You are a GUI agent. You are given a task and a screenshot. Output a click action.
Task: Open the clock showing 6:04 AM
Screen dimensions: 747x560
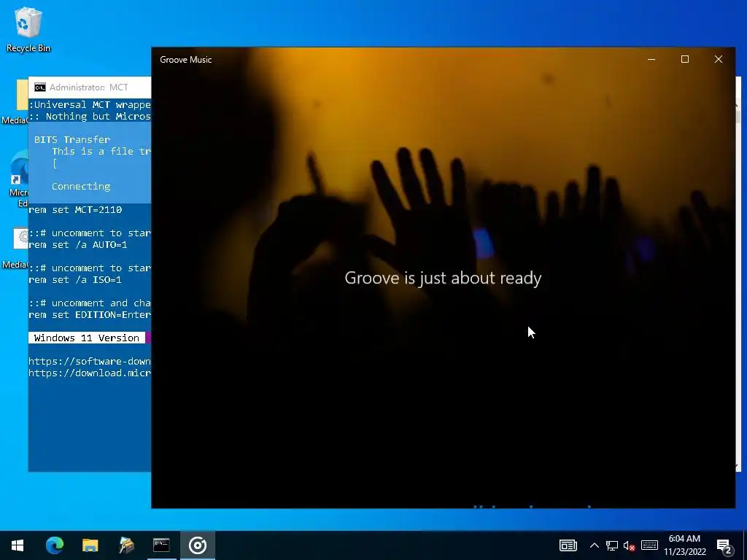click(684, 545)
